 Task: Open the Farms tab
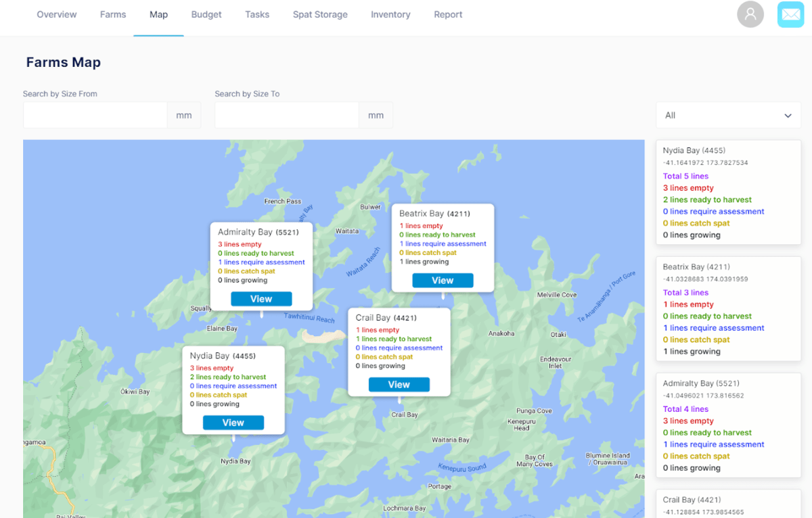113,14
